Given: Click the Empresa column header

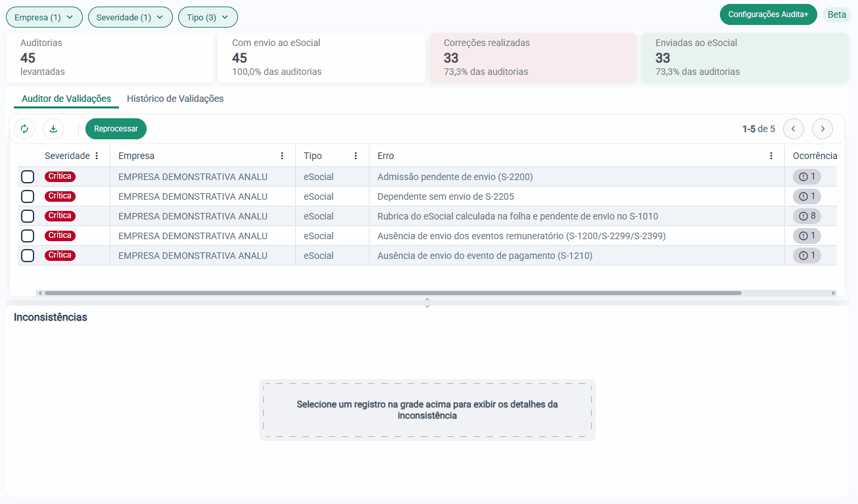Looking at the screenshot, I should point(136,156).
